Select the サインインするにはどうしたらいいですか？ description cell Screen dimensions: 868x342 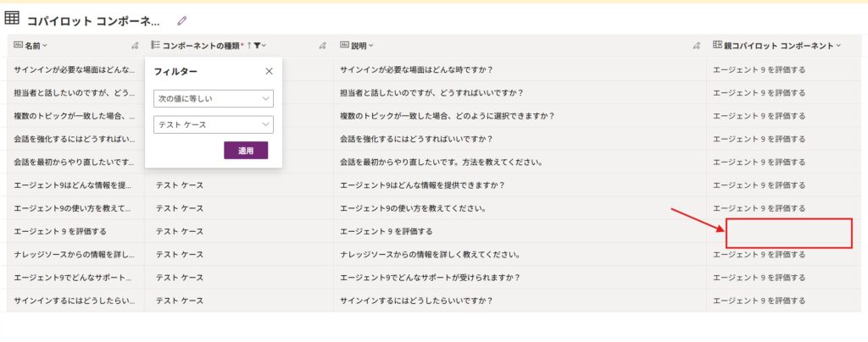(415, 300)
